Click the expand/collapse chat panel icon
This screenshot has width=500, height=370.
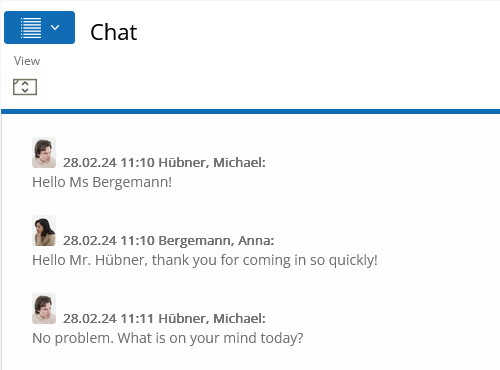25,87
